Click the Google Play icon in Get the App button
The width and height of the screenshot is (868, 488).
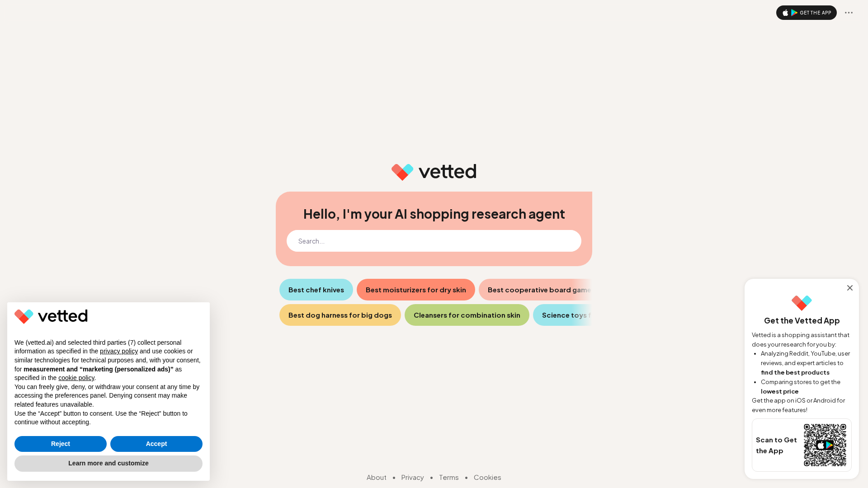click(794, 13)
